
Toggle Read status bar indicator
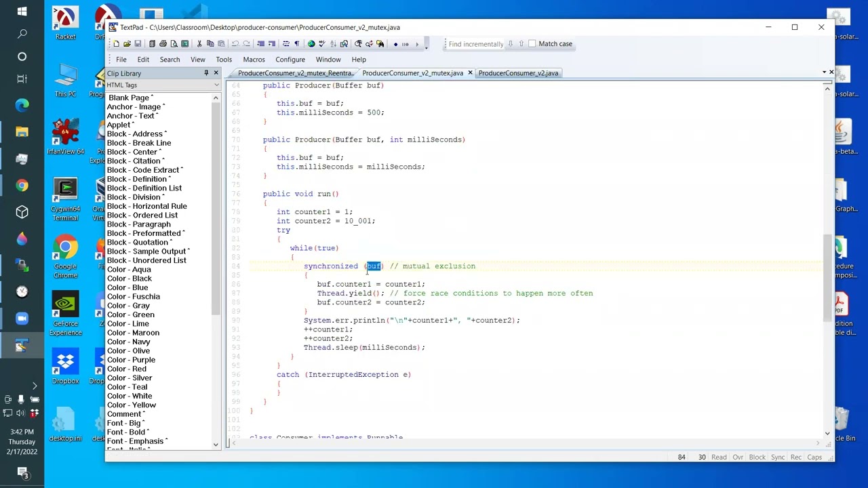(x=719, y=457)
